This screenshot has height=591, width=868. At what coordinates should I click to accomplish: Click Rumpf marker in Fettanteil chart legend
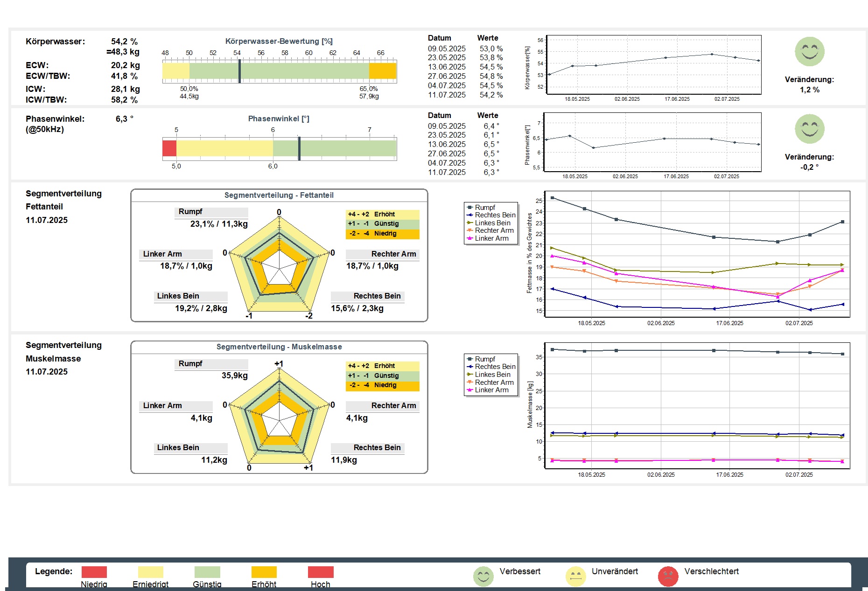pyautogui.click(x=470, y=208)
